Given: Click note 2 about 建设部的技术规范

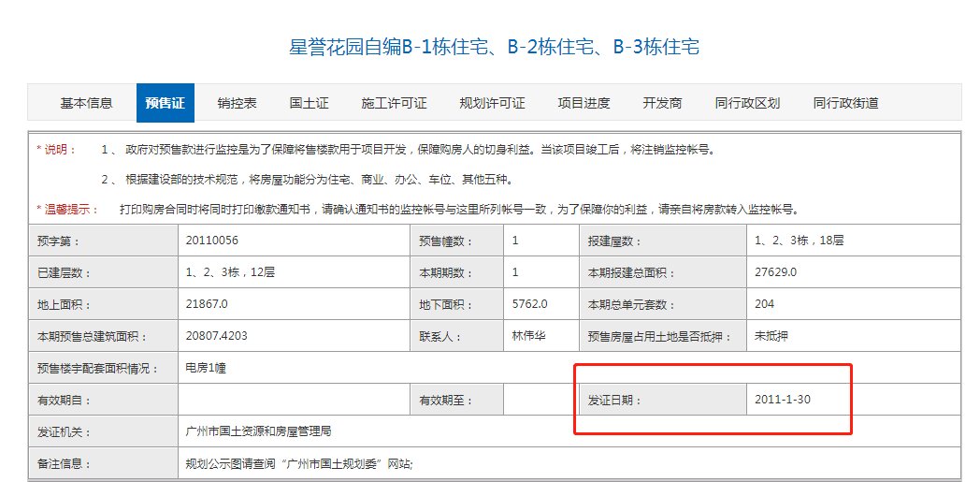Looking at the screenshot, I should (308, 180).
